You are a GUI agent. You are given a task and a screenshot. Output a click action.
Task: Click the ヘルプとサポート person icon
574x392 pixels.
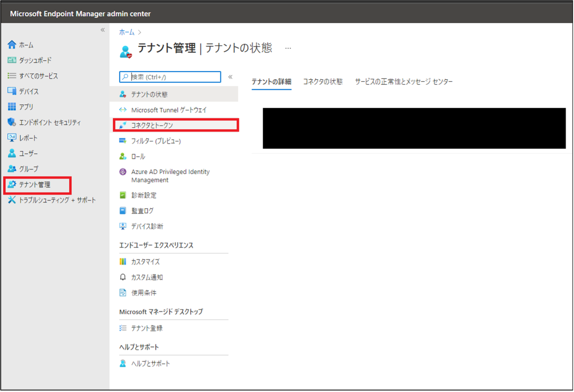(123, 363)
